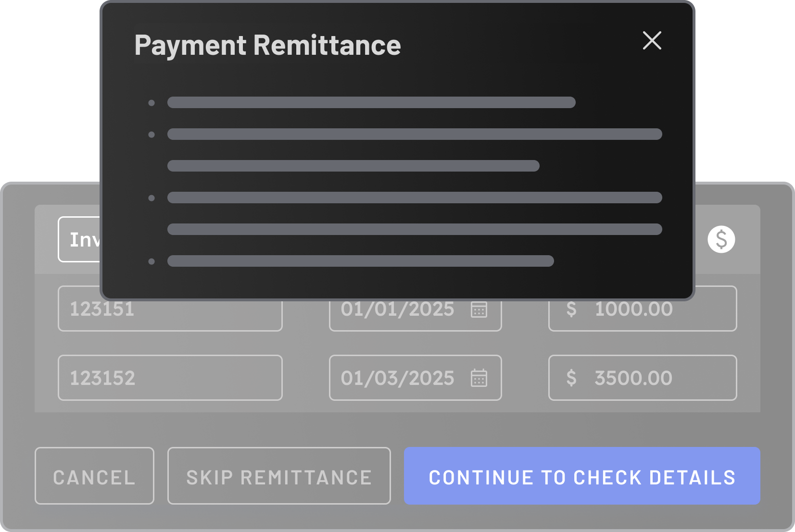Image resolution: width=795 pixels, height=532 pixels.
Task: Select the partially visible Inv tab
Action: pos(83,239)
